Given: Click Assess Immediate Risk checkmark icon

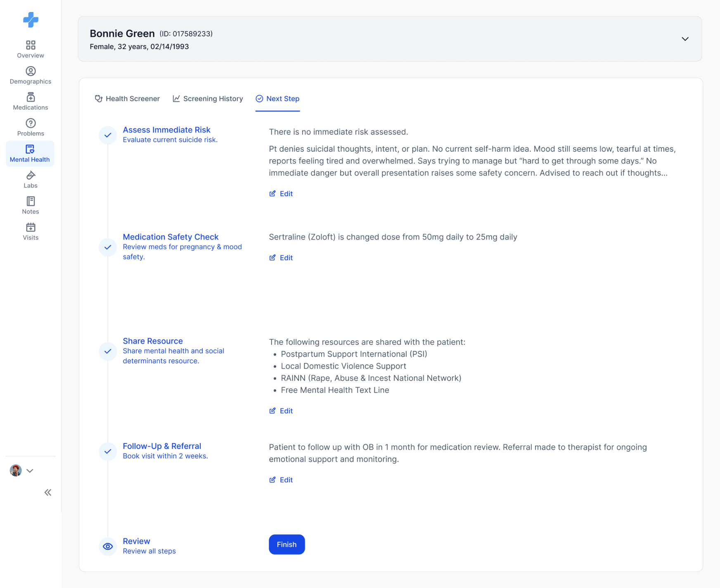Looking at the screenshot, I should 108,135.
